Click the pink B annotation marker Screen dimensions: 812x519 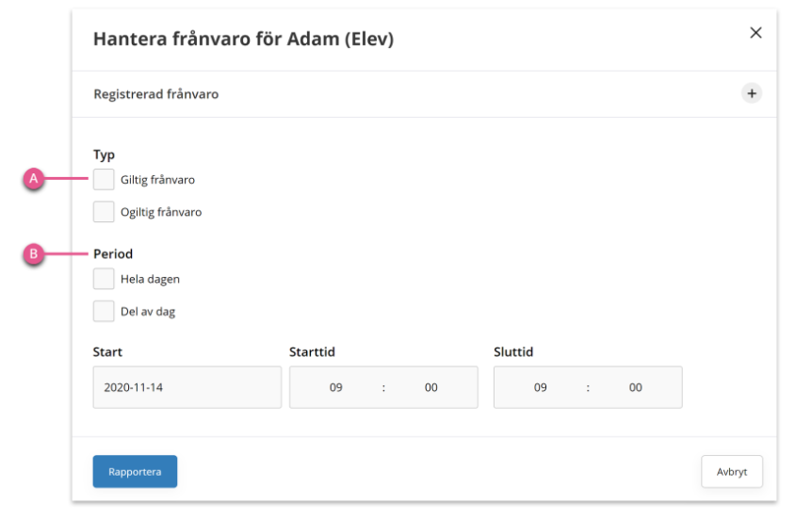tap(34, 253)
